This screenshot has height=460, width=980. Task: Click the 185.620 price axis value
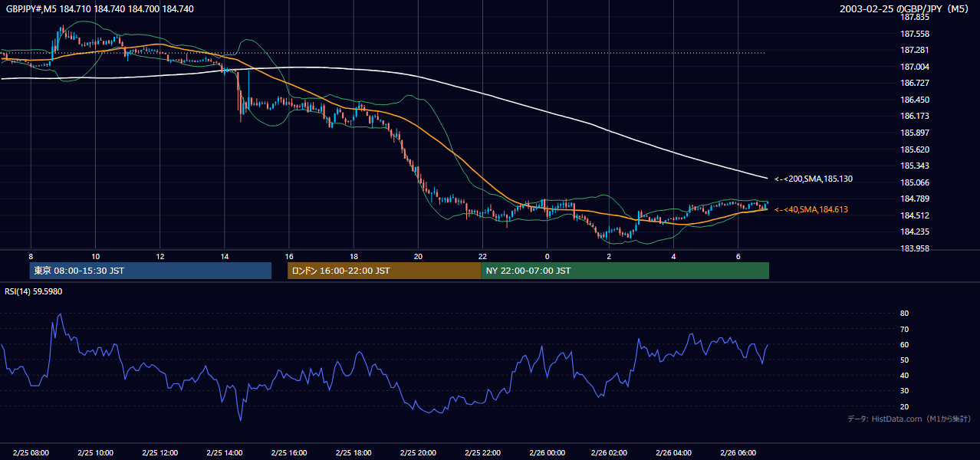tap(914, 149)
